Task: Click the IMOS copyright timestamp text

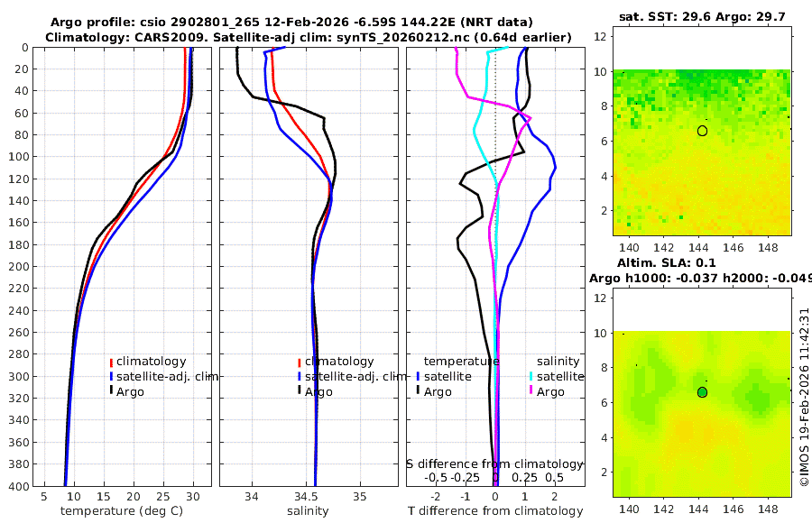Action: 804,397
